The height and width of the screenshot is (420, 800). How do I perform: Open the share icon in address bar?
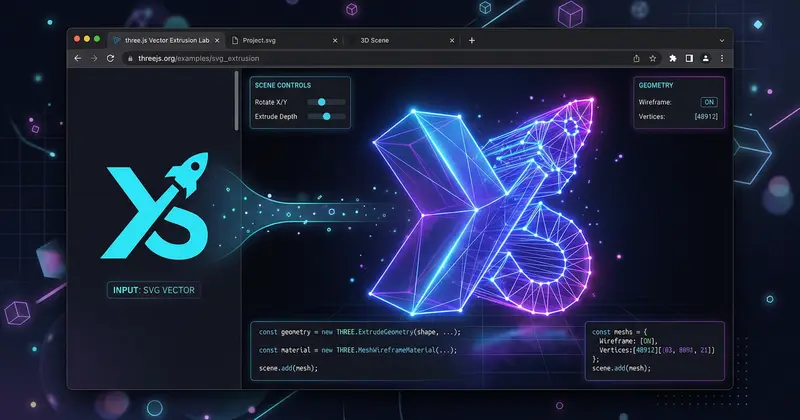[636, 59]
